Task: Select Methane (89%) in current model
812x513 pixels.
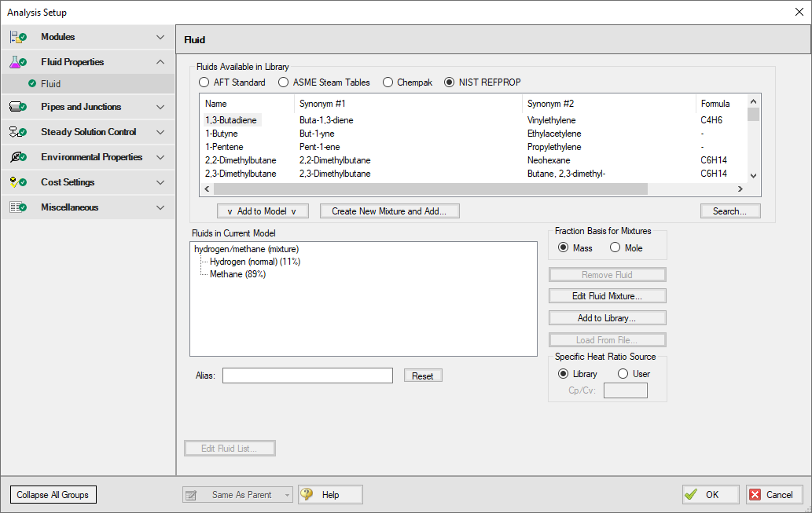Action: click(237, 274)
